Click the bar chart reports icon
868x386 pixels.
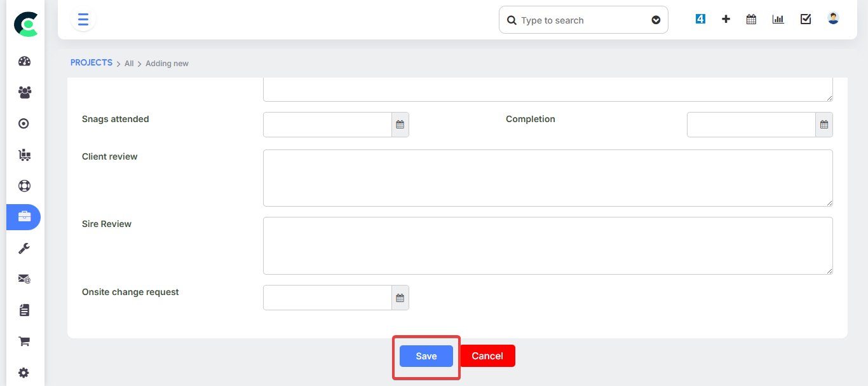coord(778,19)
